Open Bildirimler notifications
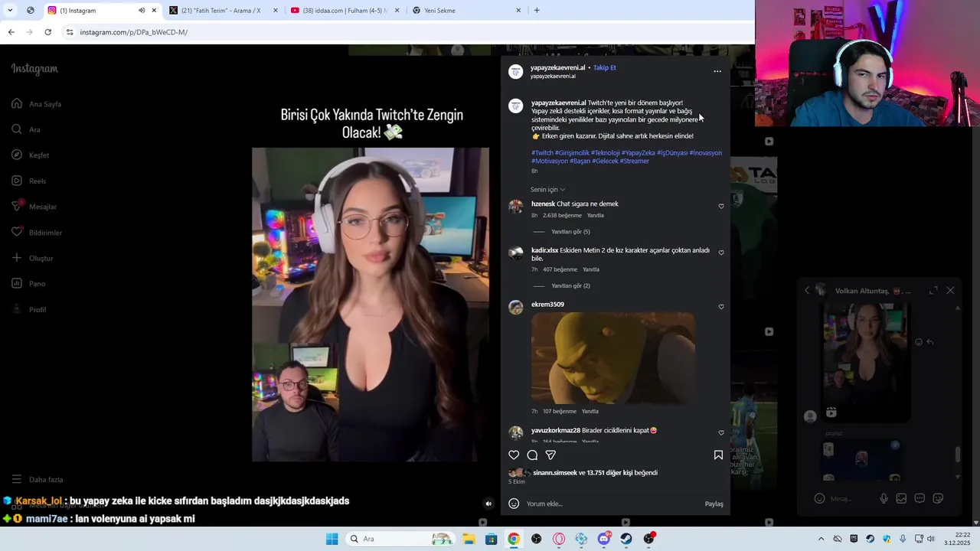This screenshot has width=980, height=551. click(x=37, y=233)
